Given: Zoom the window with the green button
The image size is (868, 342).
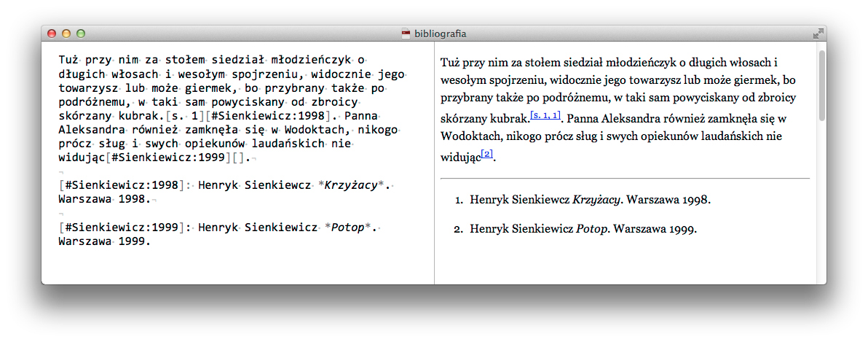Looking at the screenshot, I should click(x=81, y=34).
